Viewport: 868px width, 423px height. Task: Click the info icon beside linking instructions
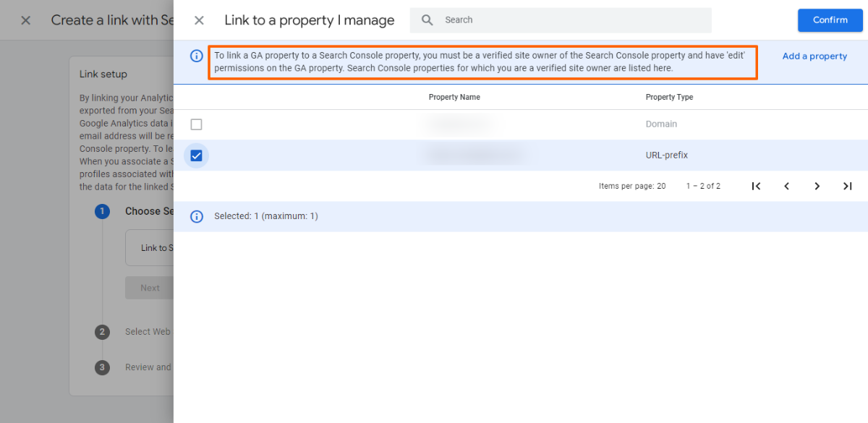click(196, 56)
